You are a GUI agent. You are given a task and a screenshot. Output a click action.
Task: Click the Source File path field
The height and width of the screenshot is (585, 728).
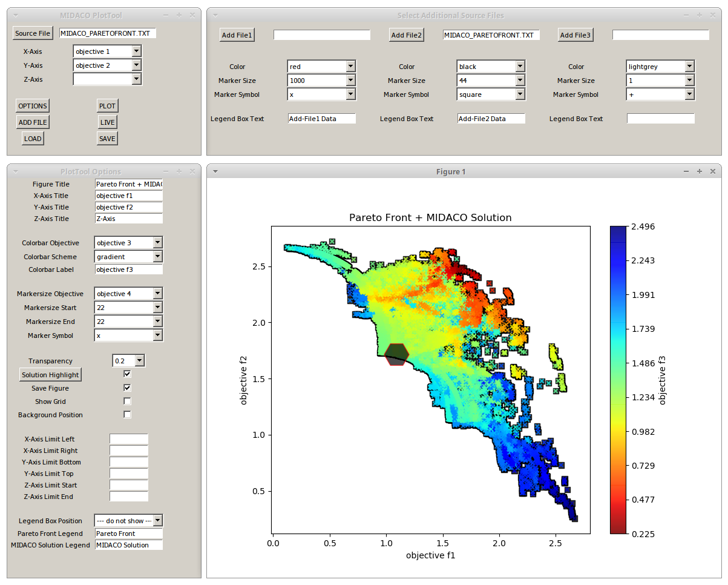point(108,33)
